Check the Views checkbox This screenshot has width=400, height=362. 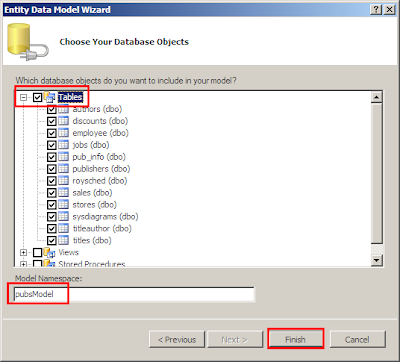pyautogui.click(x=38, y=253)
